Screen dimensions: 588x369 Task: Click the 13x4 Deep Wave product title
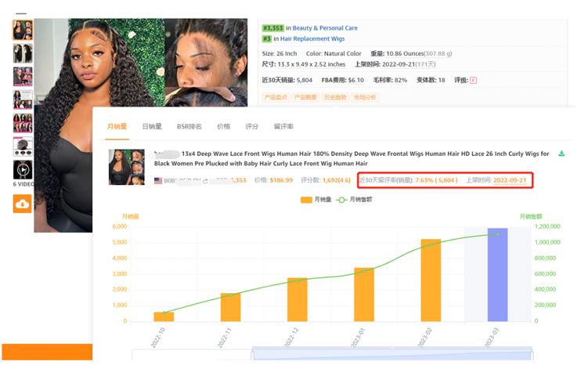pyautogui.click(x=352, y=158)
